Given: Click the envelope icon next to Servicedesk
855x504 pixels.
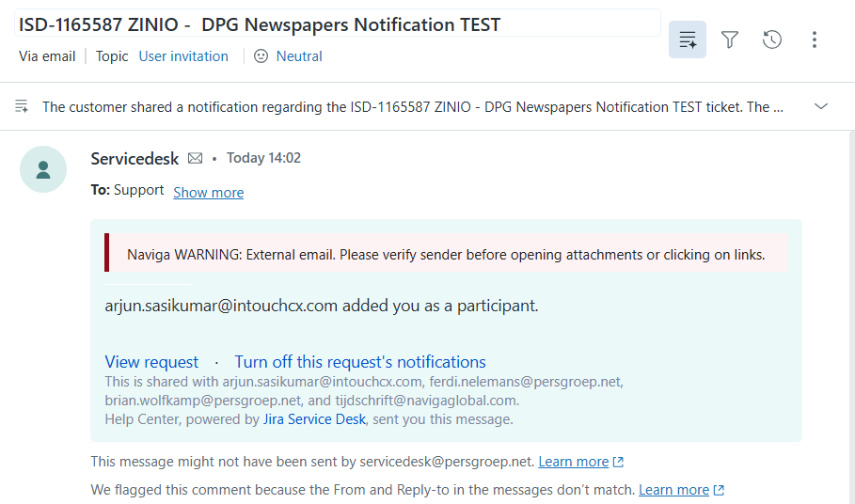Looking at the screenshot, I should coord(196,159).
